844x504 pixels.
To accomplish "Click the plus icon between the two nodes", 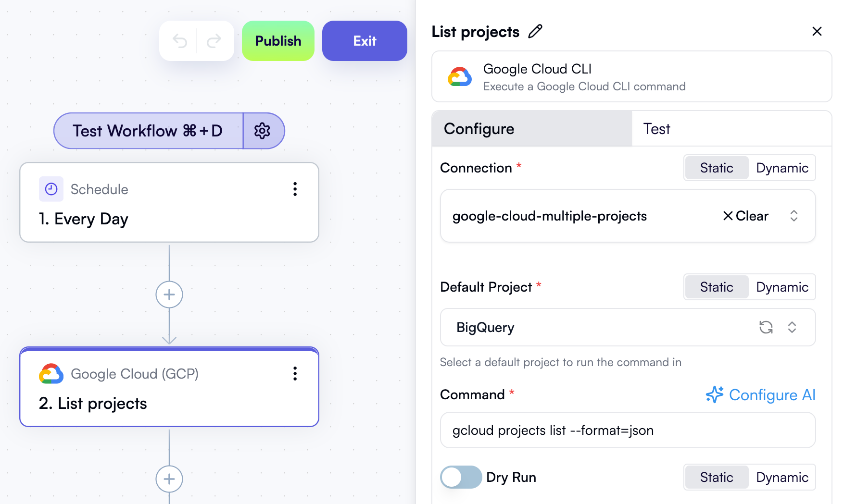I will [169, 295].
